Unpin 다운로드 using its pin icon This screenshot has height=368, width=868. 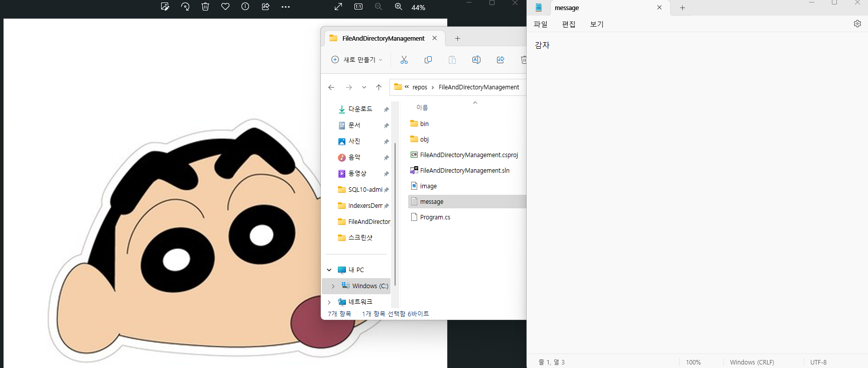(387, 109)
